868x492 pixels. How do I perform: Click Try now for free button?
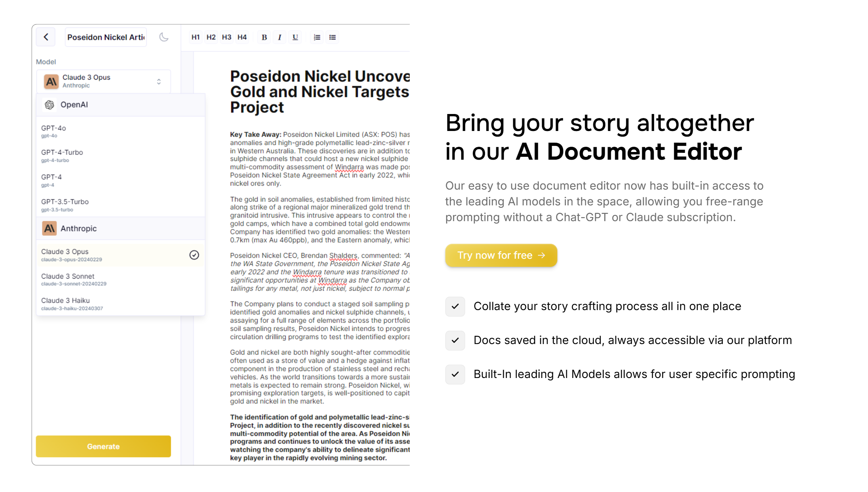tap(501, 255)
